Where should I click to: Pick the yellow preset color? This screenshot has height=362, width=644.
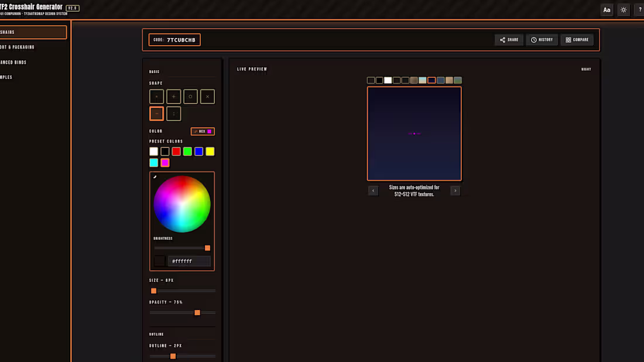(210, 151)
